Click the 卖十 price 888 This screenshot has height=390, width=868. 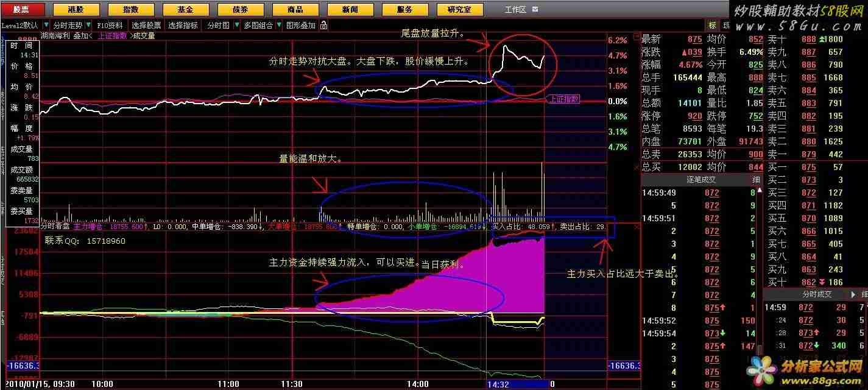point(808,39)
